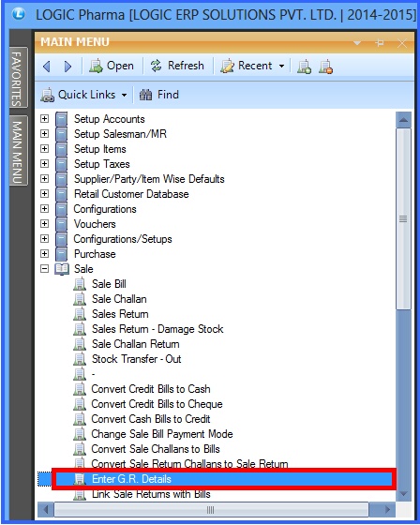Click the Sale Bill document icon

pyautogui.click(x=80, y=284)
